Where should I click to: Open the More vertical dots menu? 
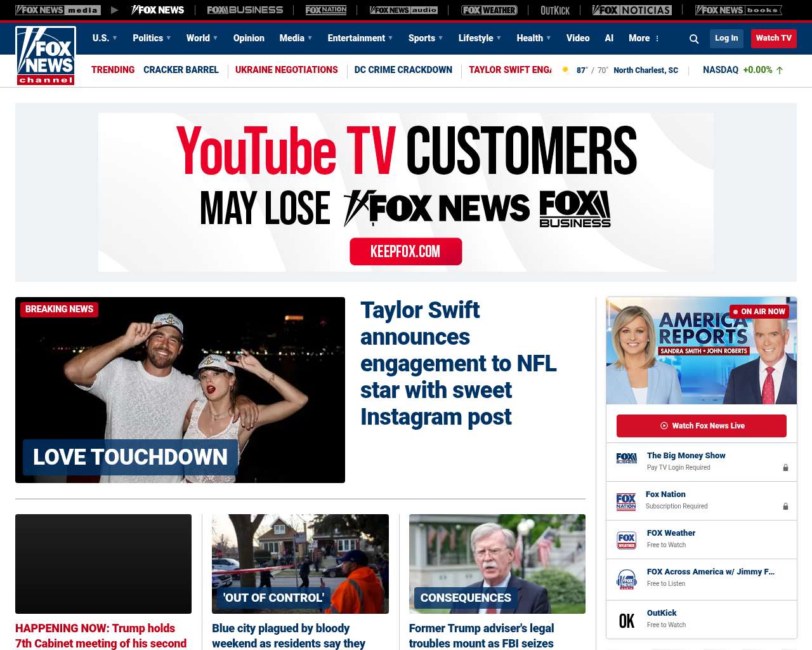click(x=657, y=39)
